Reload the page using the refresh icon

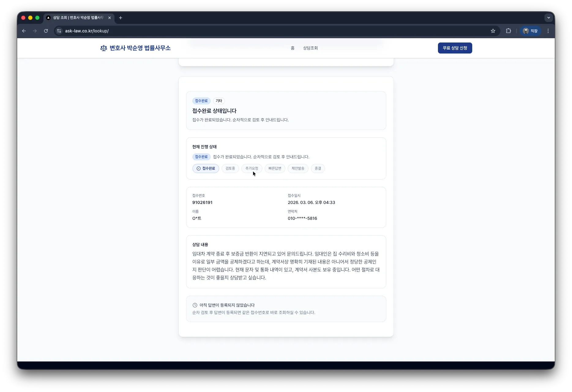click(46, 31)
